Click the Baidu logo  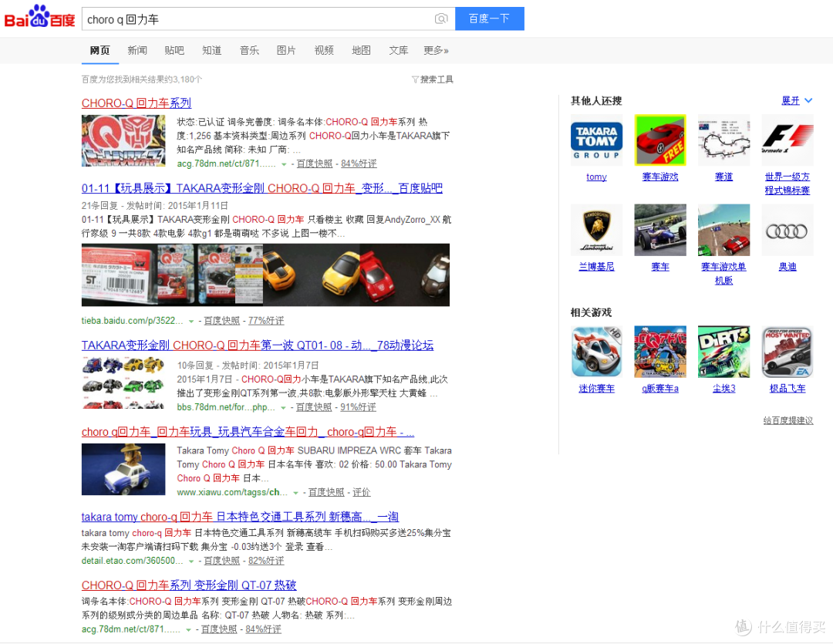(x=40, y=17)
